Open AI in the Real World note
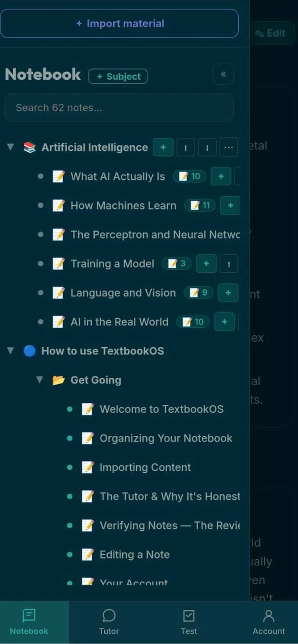 (119, 322)
